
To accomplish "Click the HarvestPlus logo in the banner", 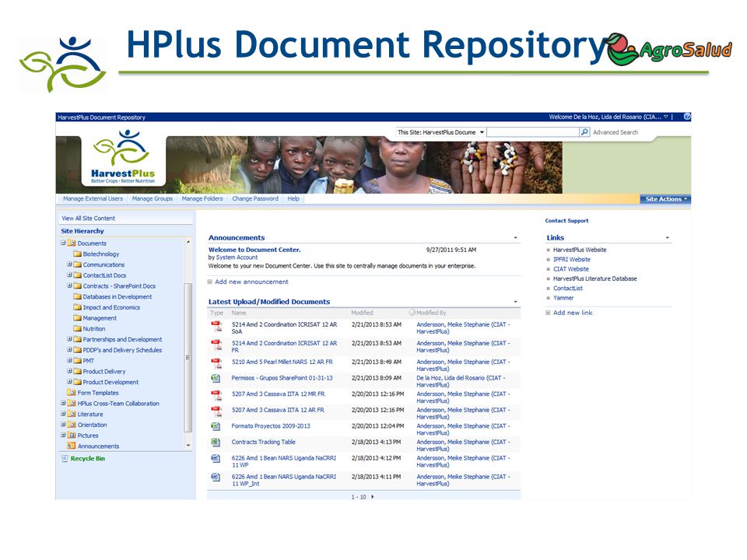I will point(124,157).
